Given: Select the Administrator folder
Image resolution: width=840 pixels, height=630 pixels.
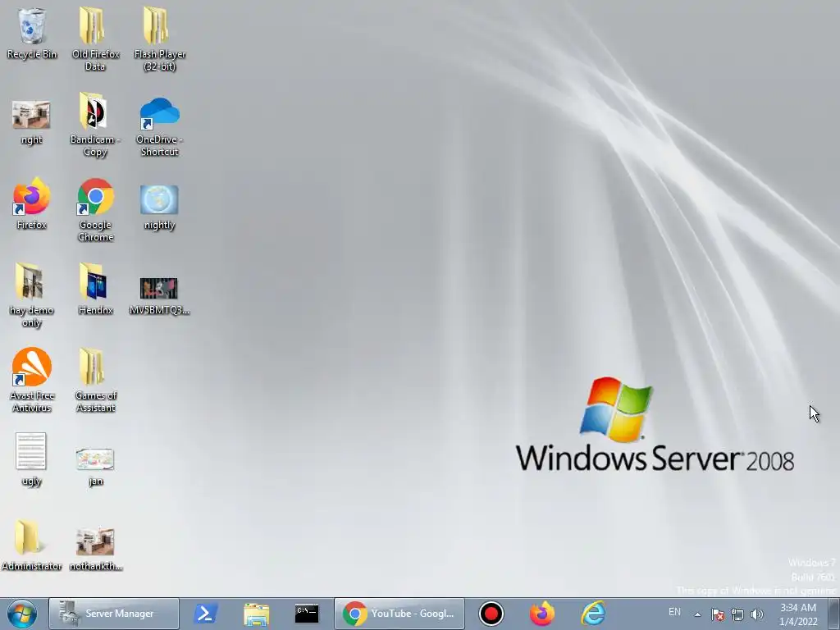Looking at the screenshot, I should 32,546.
